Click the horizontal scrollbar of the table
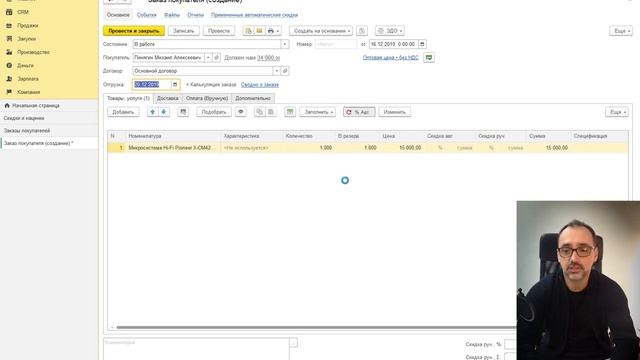The width and height of the screenshot is (640, 360). [x=316, y=327]
